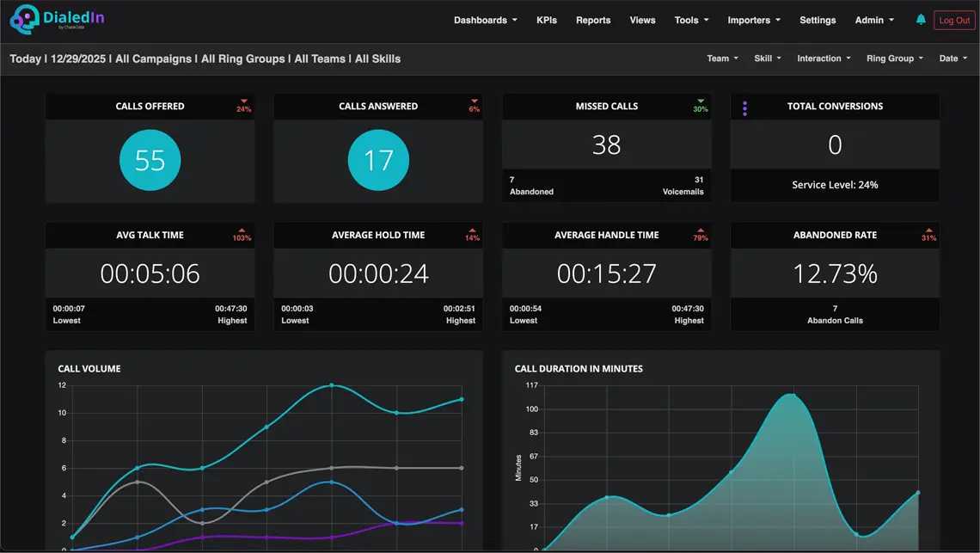Open the purple three-dot menu on Total Conversions
This screenshot has height=553, width=980.
pyautogui.click(x=744, y=107)
